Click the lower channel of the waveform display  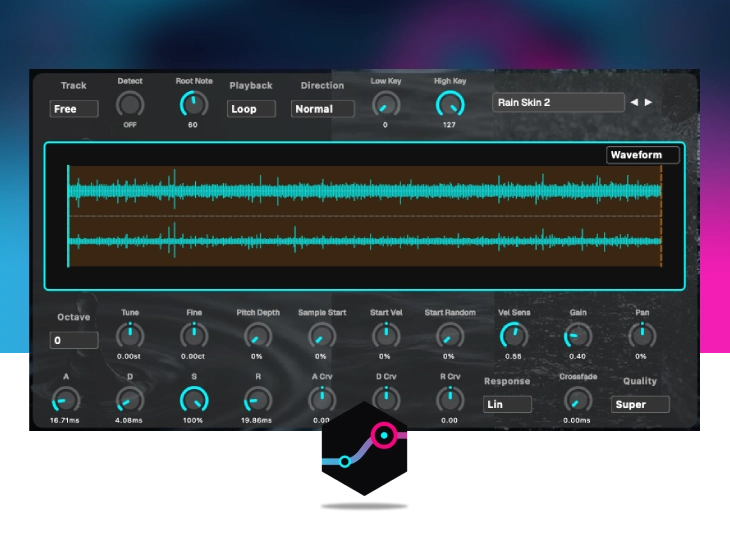coord(365,241)
